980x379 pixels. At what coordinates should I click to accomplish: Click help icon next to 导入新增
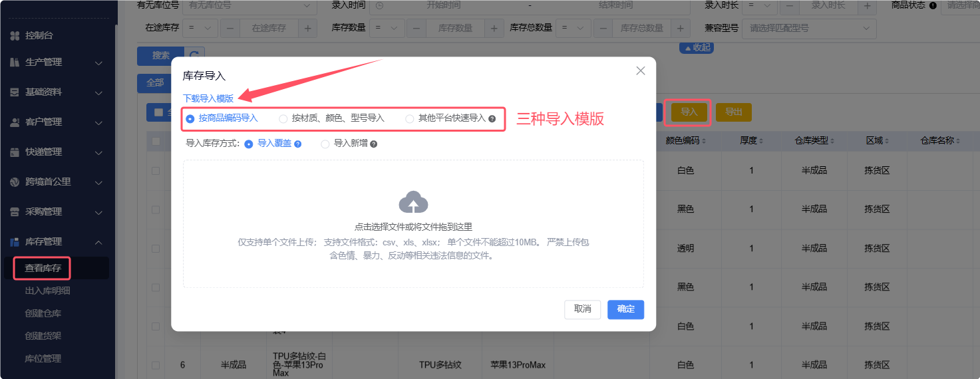point(373,144)
